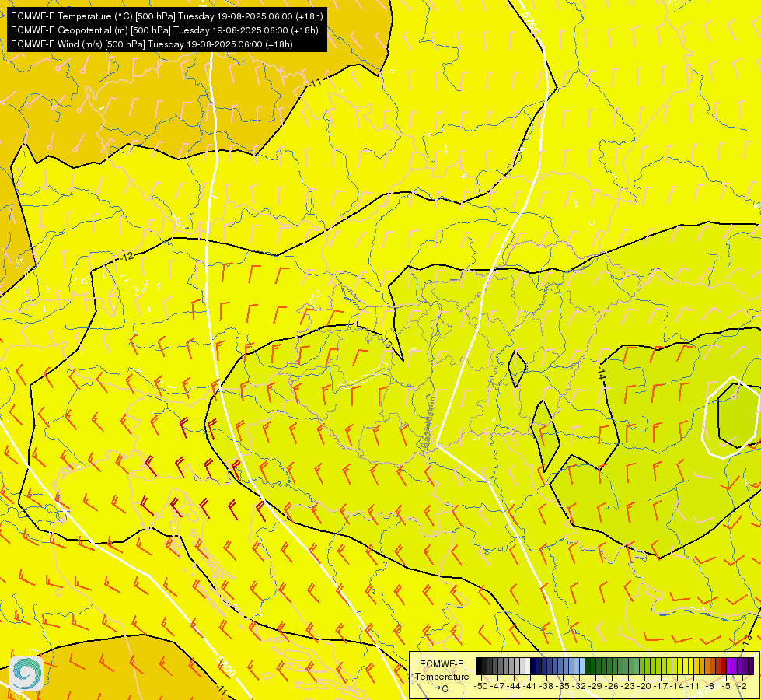This screenshot has width=761, height=700.
Task: Click the -41 tick label in the legend
Action: pos(530,687)
